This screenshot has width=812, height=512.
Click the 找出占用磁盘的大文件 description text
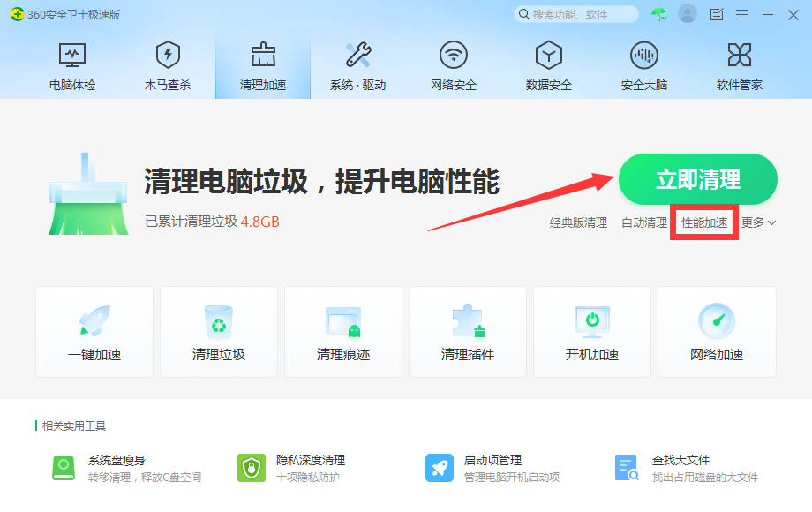tap(705, 477)
